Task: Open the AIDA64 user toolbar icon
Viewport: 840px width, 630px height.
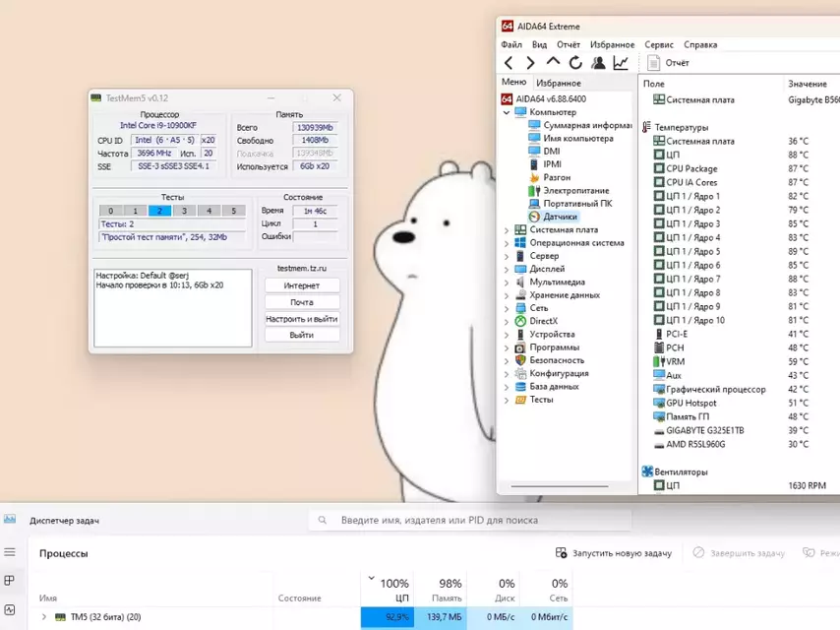Action: point(598,63)
